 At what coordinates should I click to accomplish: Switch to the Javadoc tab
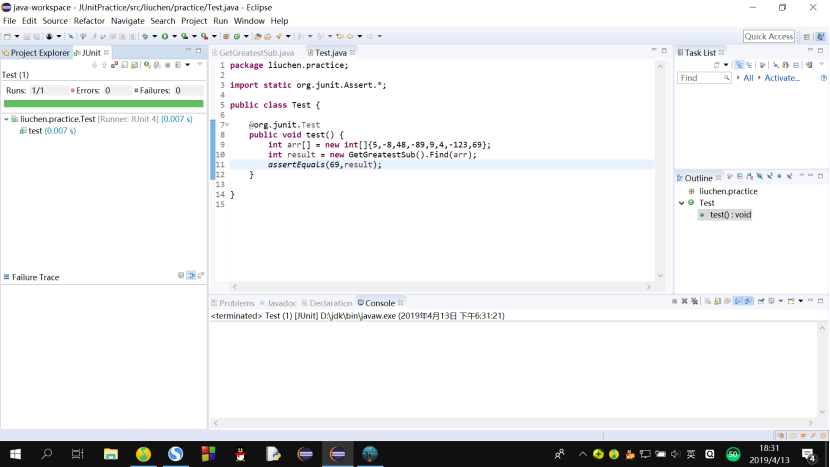coord(278,303)
